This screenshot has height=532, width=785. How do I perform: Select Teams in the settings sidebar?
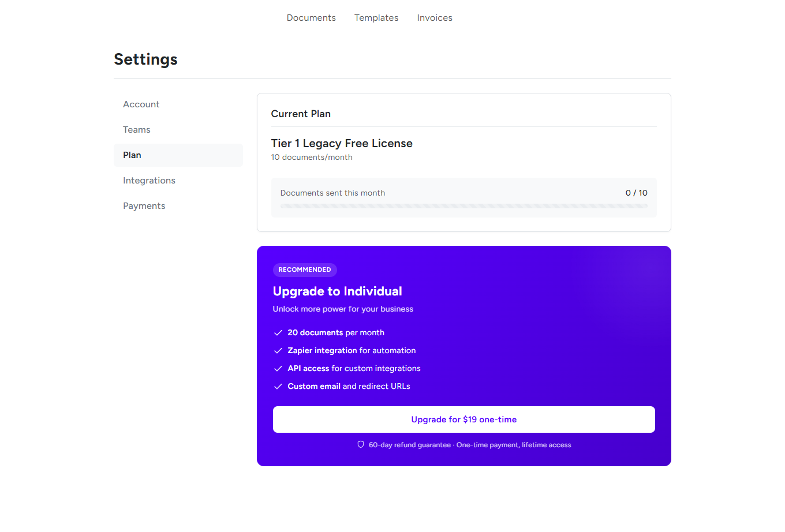pyautogui.click(x=137, y=129)
